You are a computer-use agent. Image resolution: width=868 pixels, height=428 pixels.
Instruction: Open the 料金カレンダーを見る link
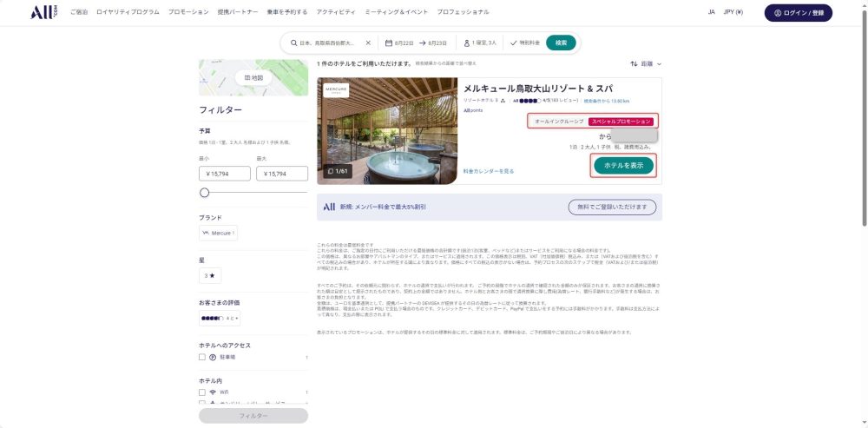point(488,172)
